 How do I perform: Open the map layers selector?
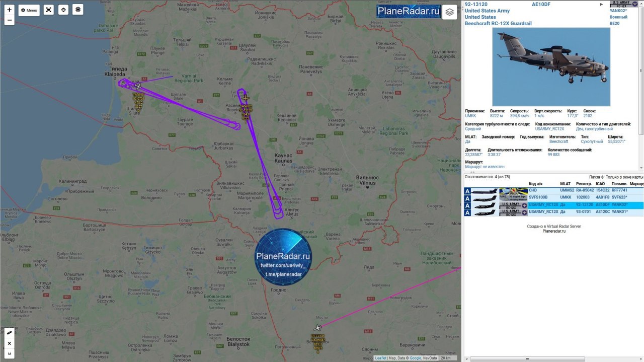(450, 12)
